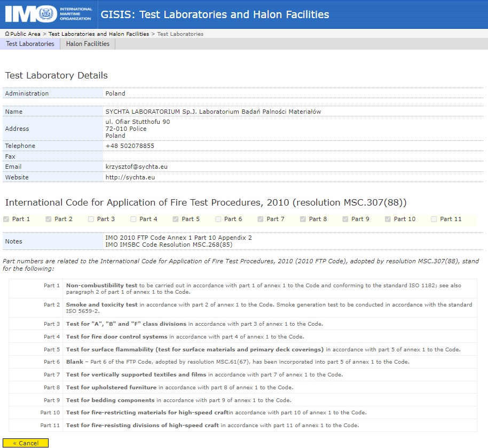The height and width of the screenshot is (448, 488).
Task: Switch to the Test Laboratories tab
Action: coord(30,44)
